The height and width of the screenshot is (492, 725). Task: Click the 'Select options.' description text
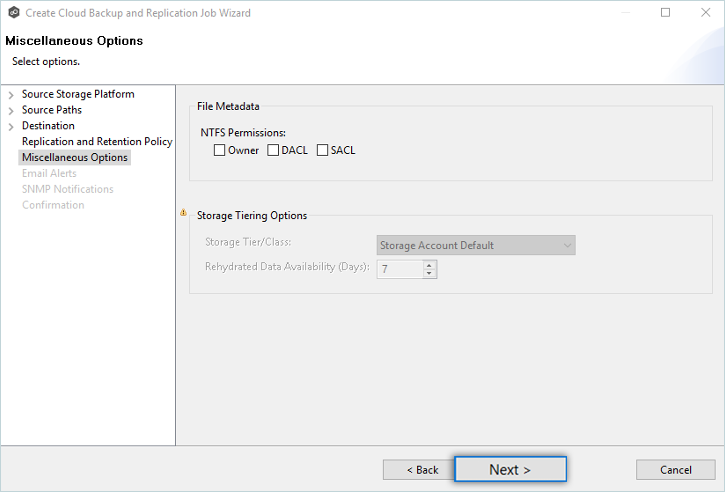point(46,62)
